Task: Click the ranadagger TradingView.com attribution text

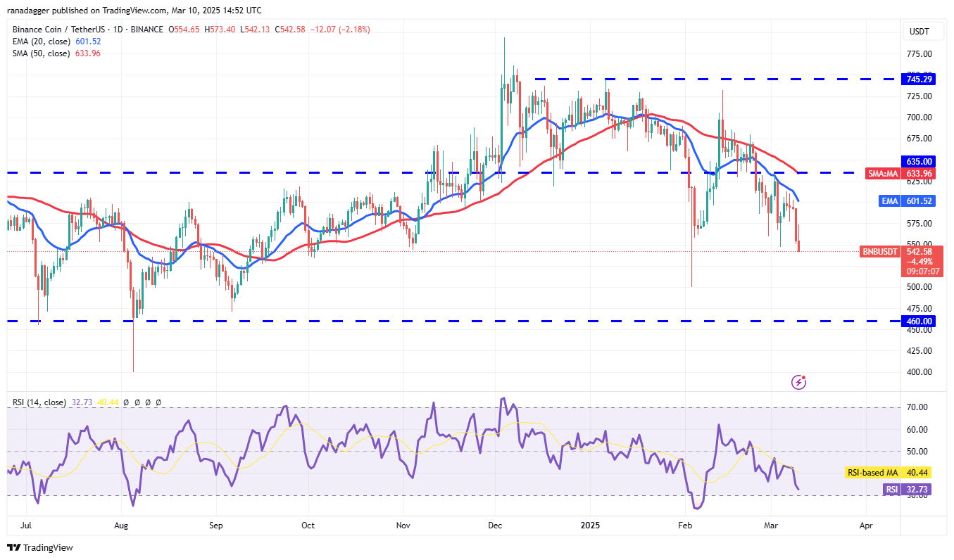Action: [130, 10]
